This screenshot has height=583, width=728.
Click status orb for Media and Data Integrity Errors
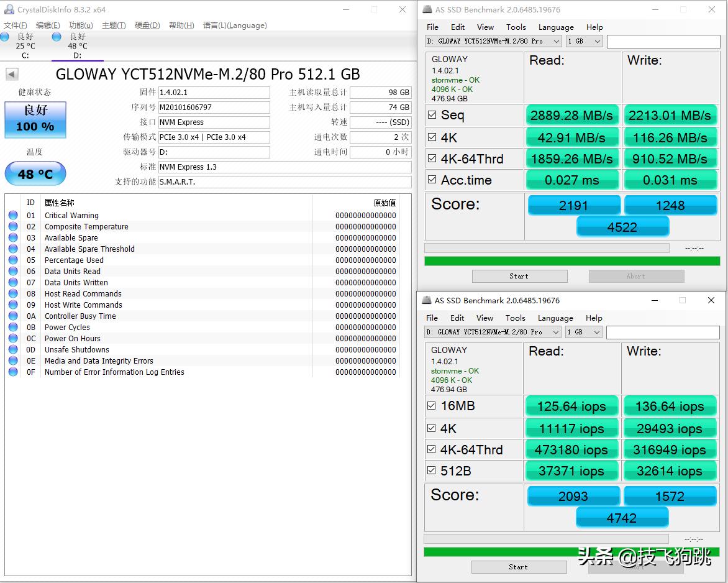(x=13, y=360)
